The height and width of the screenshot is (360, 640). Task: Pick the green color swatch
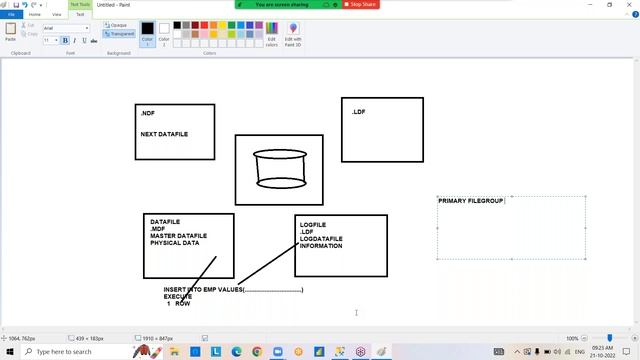pos(232,25)
